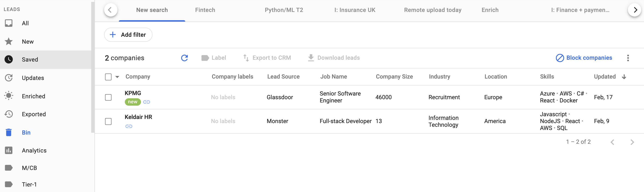Open Analytics chart icon in sidebar
This screenshot has width=644, height=192.
(9, 150)
